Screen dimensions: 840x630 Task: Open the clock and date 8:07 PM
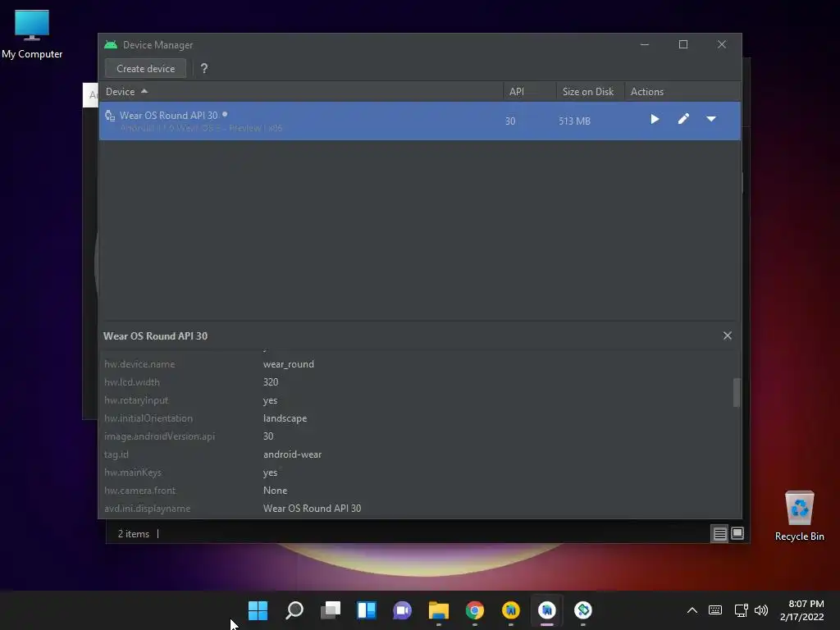(801, 610)
